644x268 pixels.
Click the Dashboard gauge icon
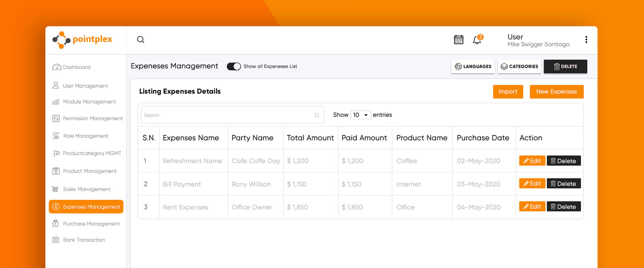[57, 67]
